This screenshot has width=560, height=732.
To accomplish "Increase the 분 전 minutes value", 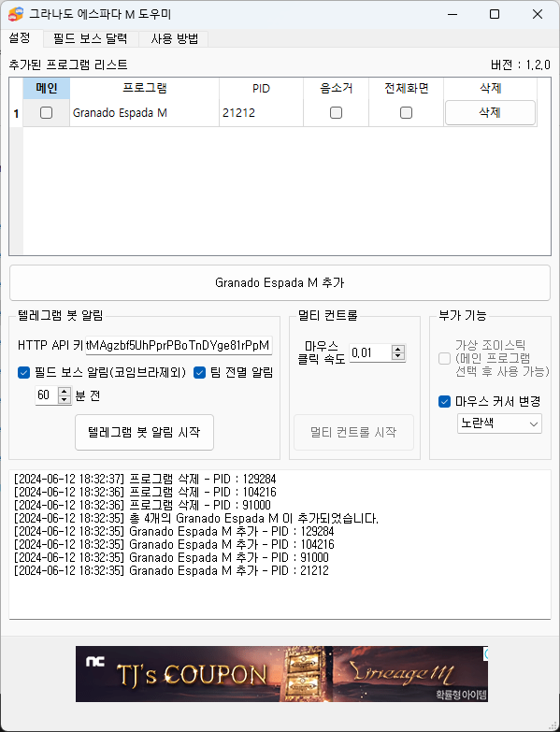I will coord(65,391).
